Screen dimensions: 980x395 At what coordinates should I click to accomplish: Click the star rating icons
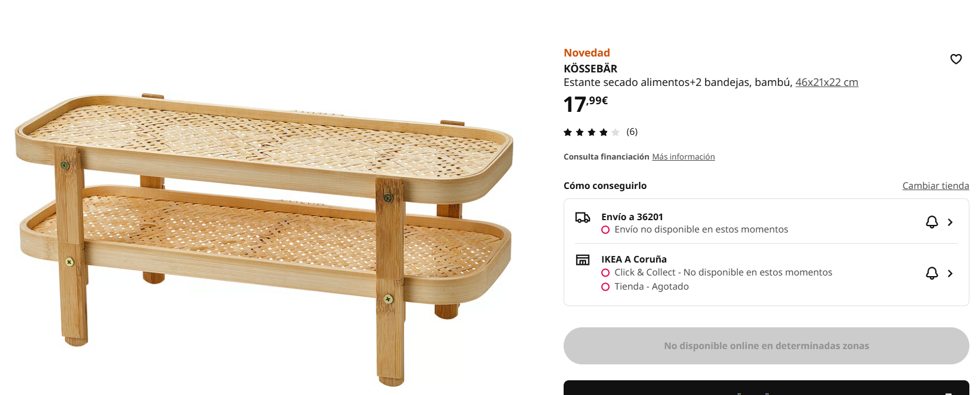click(591, 132)
